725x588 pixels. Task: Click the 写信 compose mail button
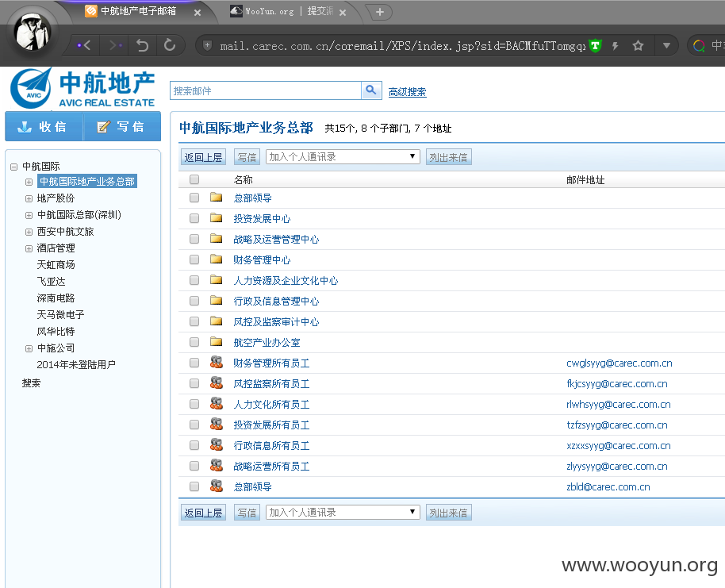122,126
